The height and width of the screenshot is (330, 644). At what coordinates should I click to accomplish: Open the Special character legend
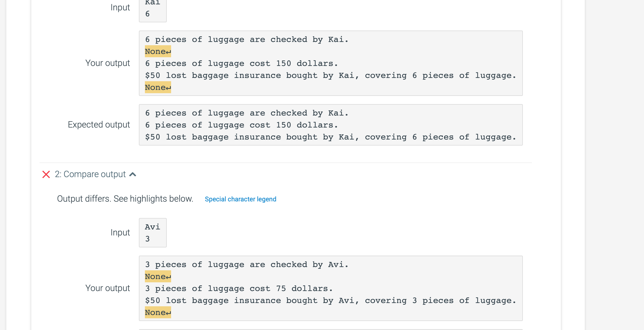pos(240,199)
